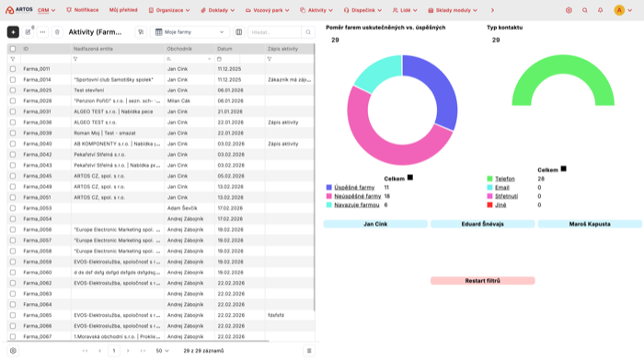Click the Navazuje farmou legend swatch
The width and height of the screenshot is (644, 362).
329,204
